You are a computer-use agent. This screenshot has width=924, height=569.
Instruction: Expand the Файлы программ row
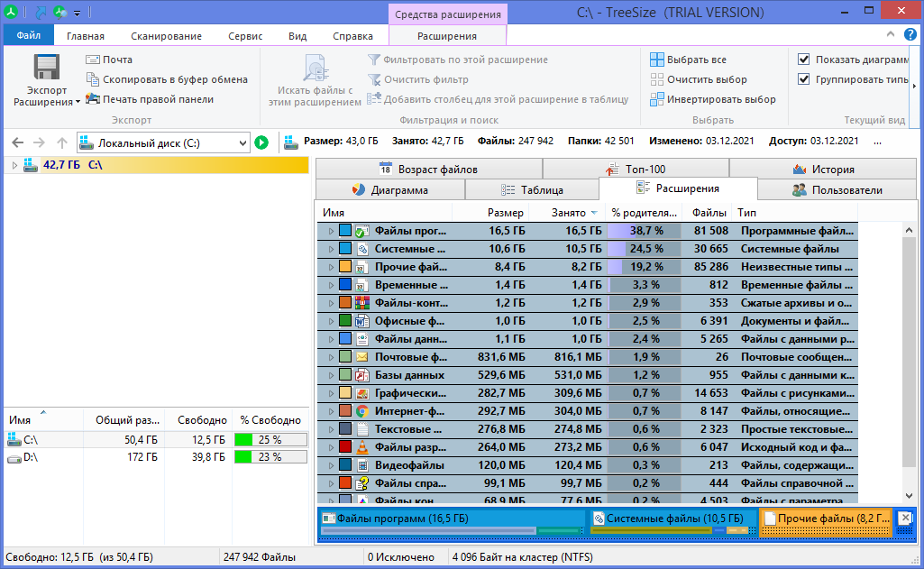(x=331, y=231)
